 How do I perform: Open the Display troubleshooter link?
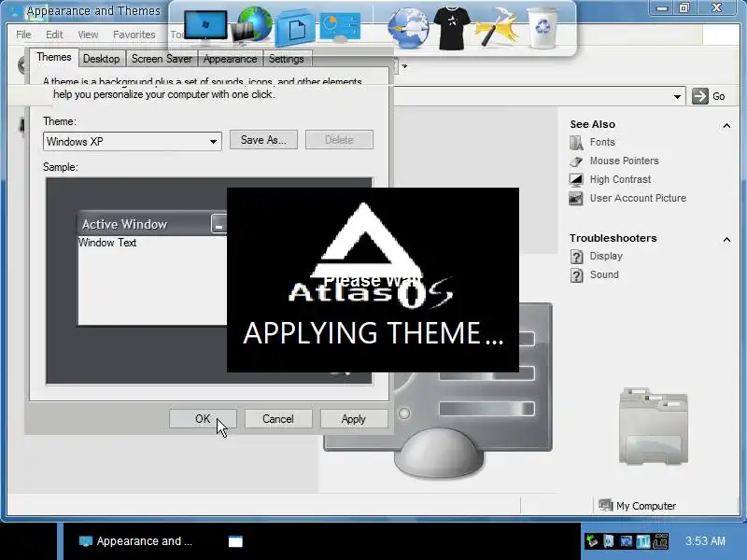click(606, 256)
